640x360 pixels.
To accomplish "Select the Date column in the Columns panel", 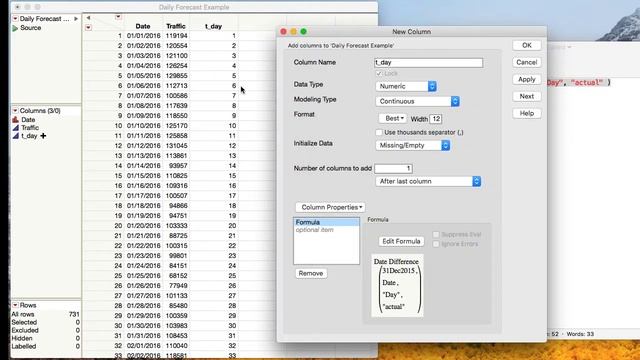I will coord(28,120).
